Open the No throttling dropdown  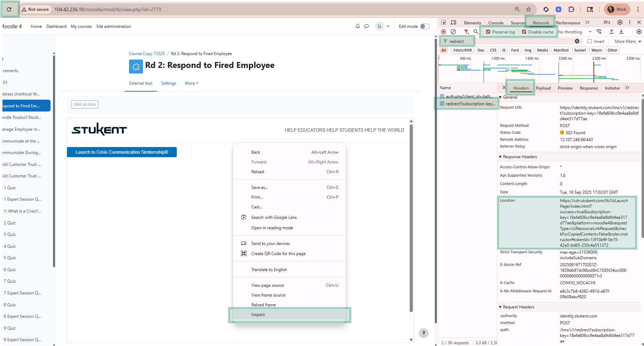point(575,32)
